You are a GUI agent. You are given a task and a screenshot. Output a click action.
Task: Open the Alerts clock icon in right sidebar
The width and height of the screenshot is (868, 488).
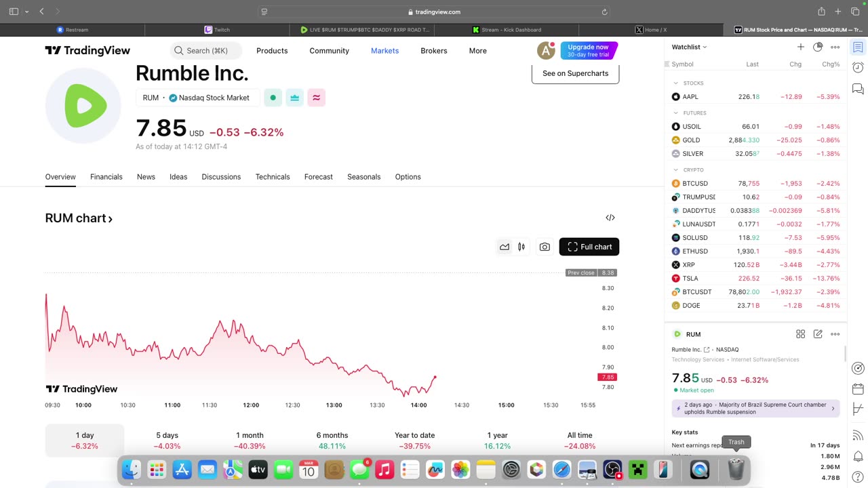858,68
